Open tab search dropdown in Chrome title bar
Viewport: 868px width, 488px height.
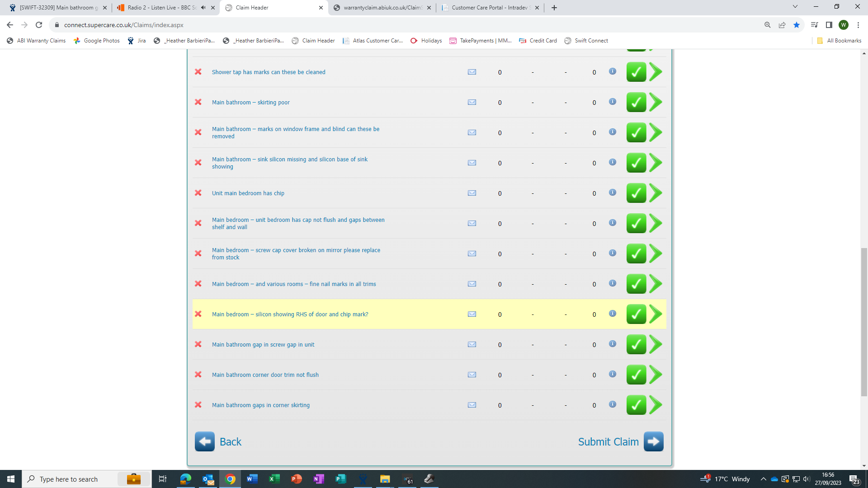(x=795, y=7)
